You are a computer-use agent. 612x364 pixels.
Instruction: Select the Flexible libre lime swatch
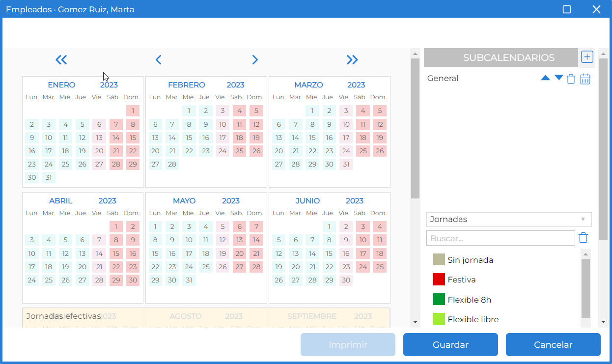click(x=439, y=319)
